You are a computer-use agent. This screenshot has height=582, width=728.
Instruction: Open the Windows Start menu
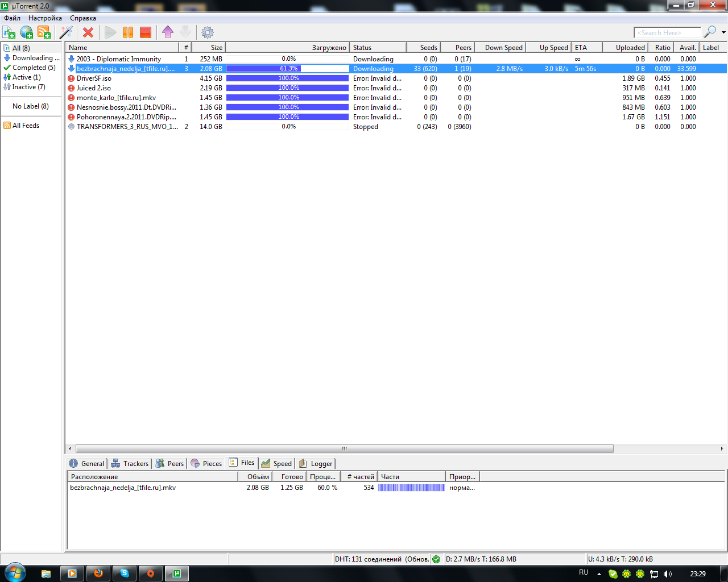(15, 573)
